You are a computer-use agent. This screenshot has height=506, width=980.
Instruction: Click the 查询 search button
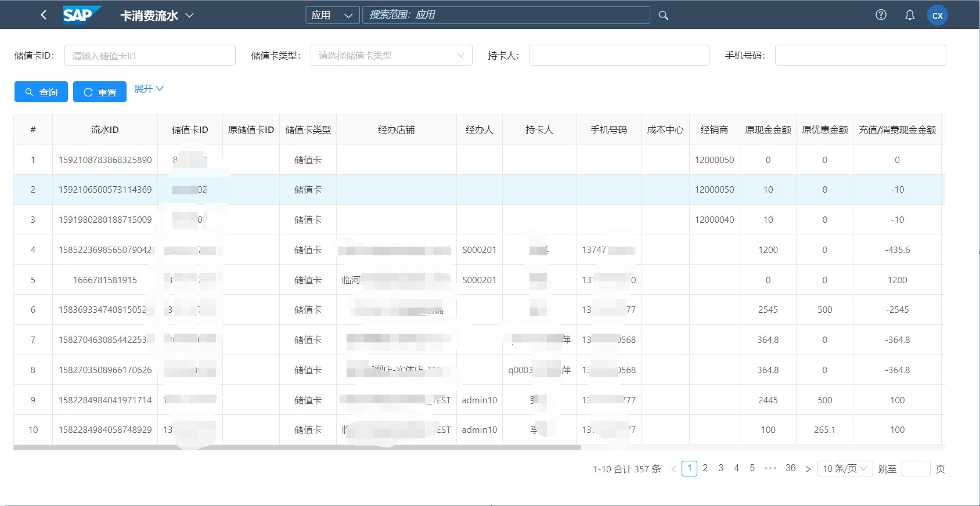tap(41, 92)
